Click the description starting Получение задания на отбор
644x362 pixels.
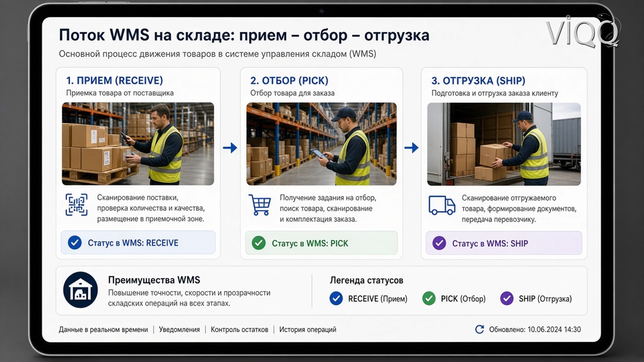[328, 208]
